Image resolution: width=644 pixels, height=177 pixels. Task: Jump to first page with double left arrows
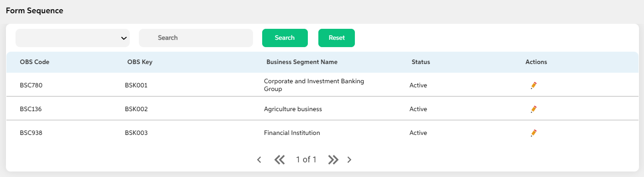280,160
